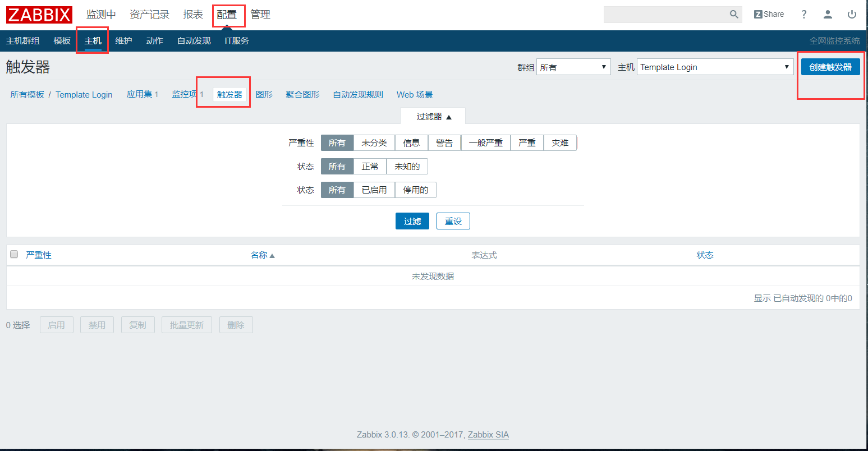The width and height of the screenshot is (868, 451).
Task: Open the 配置 main menu
Action: (x=227, y=15)
